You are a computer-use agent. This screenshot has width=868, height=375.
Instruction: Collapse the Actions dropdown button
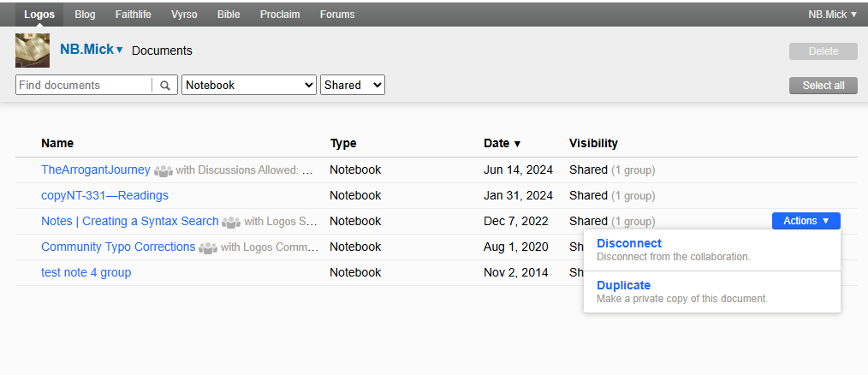point(806,220)
